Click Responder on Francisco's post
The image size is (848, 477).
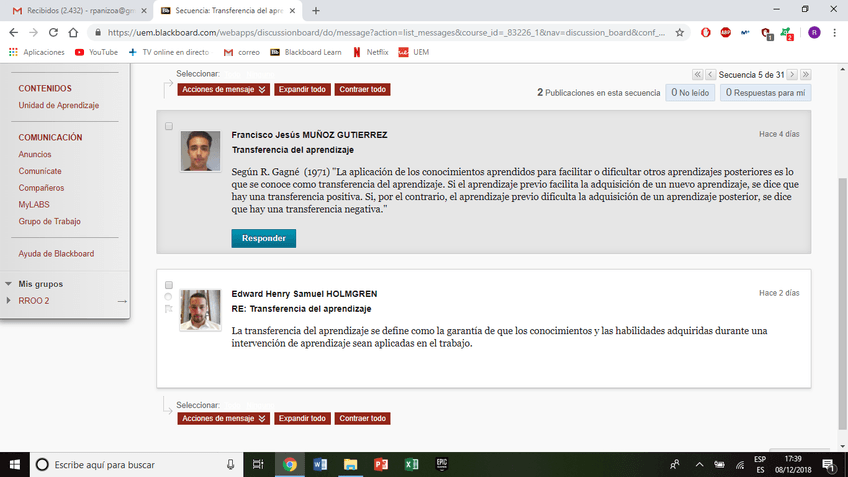click(263, 238)
